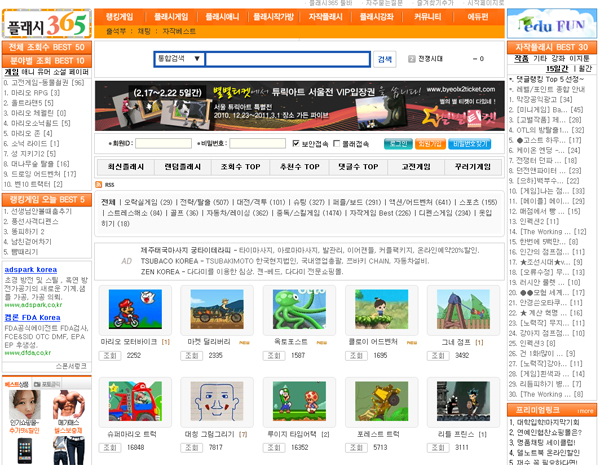The image size is (600, 465).
Task: Open the 커뮤니티 menu
Action: (428, 17)
